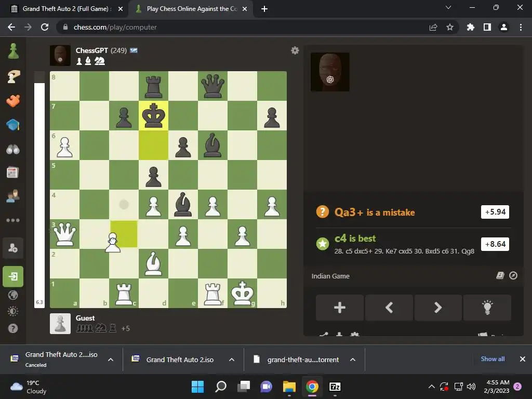
Task: Expand options for Grand Theft Auto 2.iso download
Action: [232, 360]
